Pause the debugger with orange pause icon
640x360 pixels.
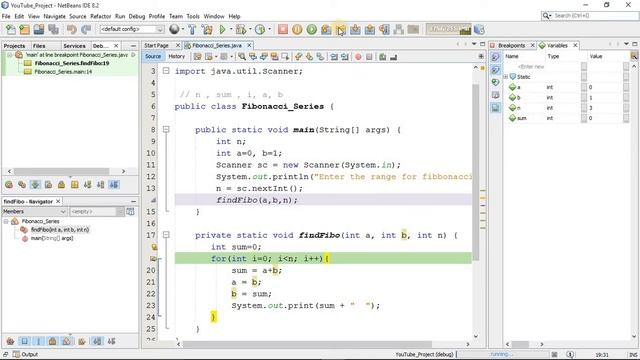point(297,29)
